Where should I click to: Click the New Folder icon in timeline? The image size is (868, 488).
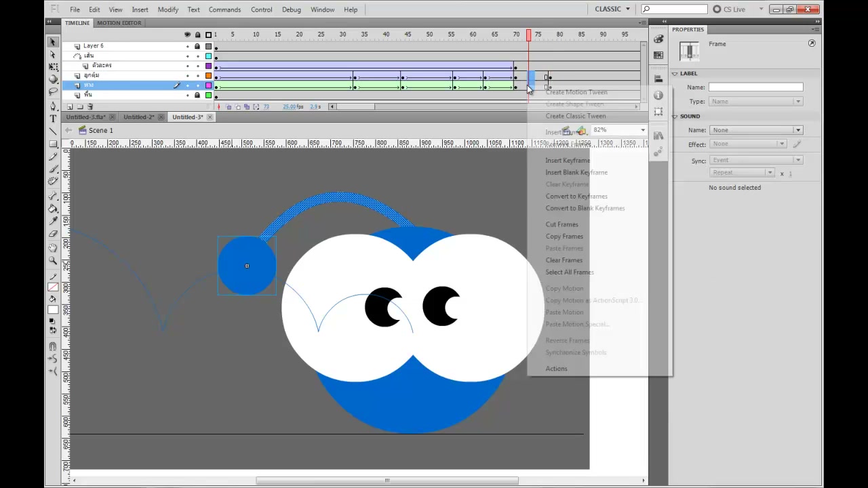(80, 107)
